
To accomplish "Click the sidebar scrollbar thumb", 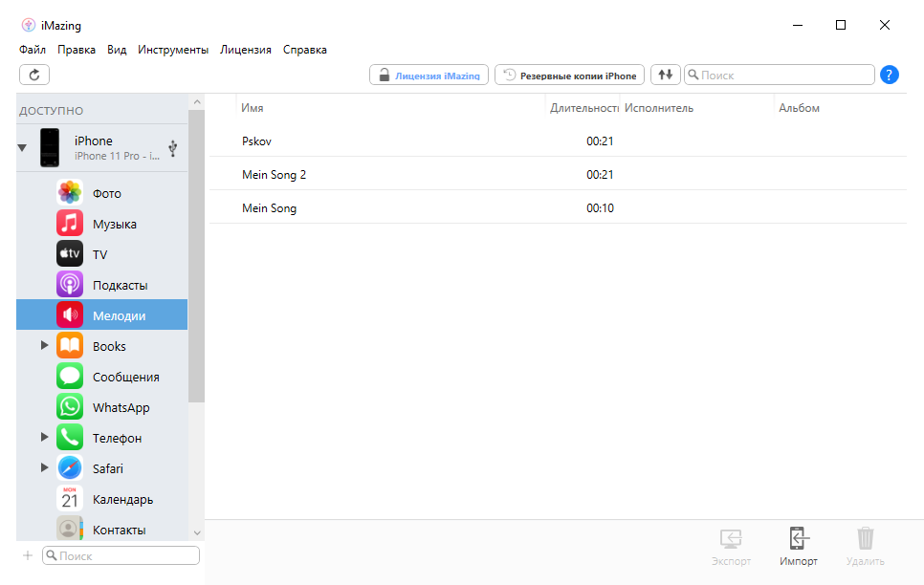I will pyautogui.click(x=196, y=256).
